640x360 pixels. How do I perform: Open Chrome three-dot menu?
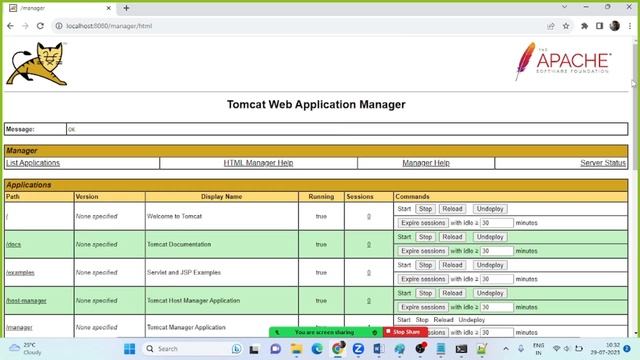[630, 26]
